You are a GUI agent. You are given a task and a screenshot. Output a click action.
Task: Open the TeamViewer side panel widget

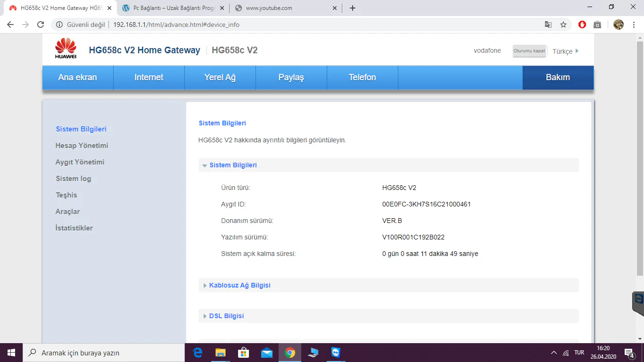click(638, 302)
